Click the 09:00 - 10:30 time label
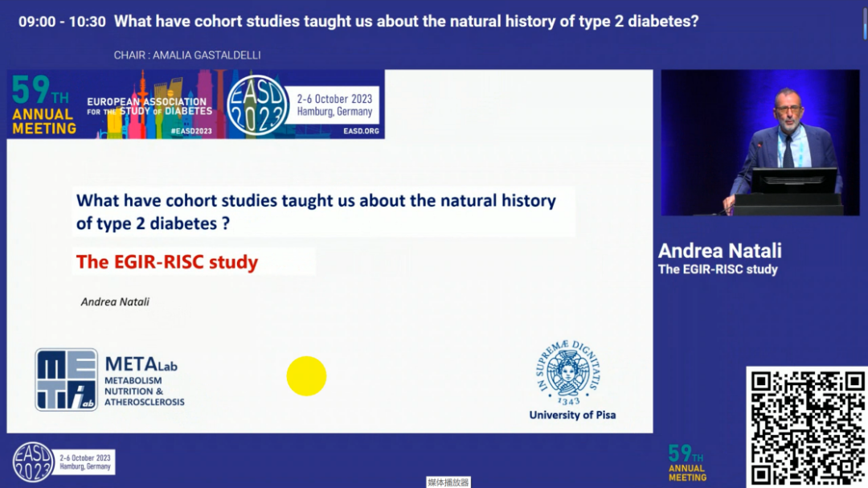Screen dimensions: 868x488 click(x=62, y=23)
